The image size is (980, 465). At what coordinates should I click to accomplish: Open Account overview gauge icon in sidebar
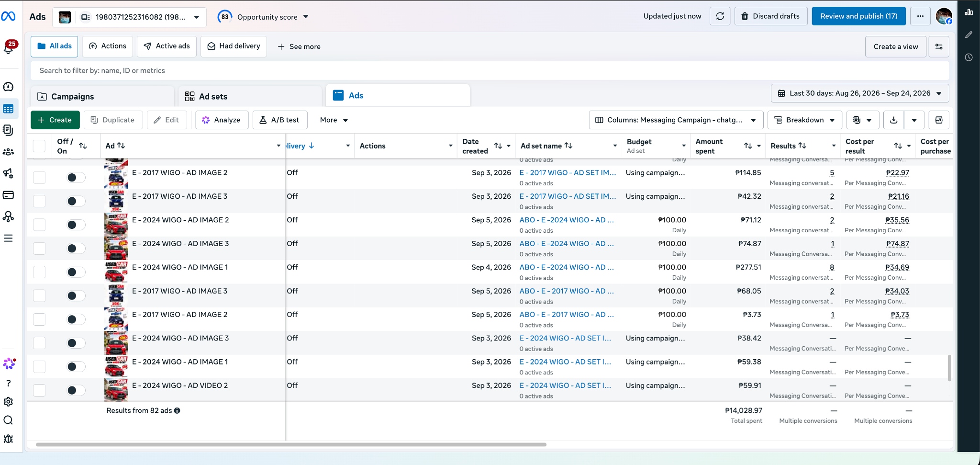pos(8,87)
